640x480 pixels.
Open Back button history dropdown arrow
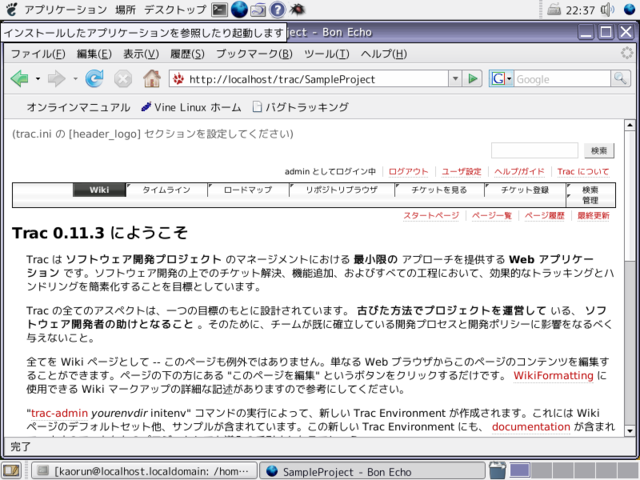(38, 78)
